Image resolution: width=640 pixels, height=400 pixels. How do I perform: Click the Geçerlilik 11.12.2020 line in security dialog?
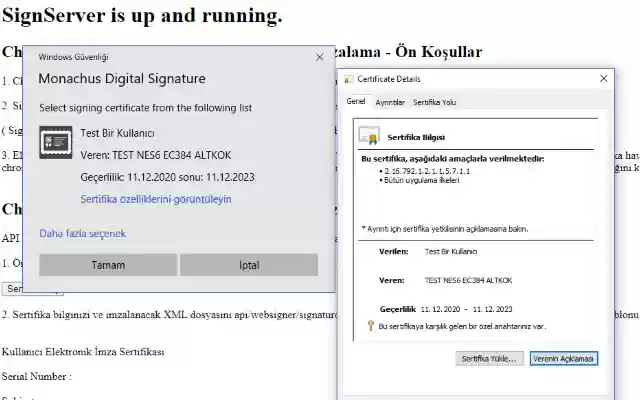click(167, 177)
